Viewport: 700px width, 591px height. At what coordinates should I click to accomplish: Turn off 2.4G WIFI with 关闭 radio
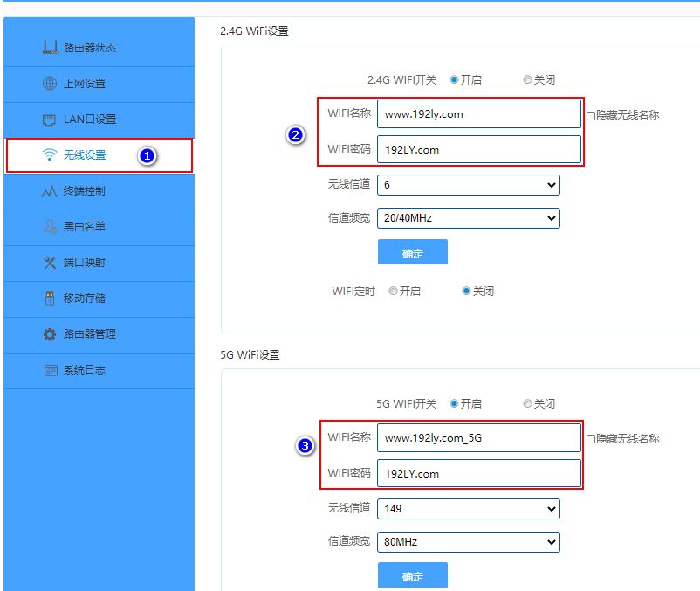pos(527,79)
